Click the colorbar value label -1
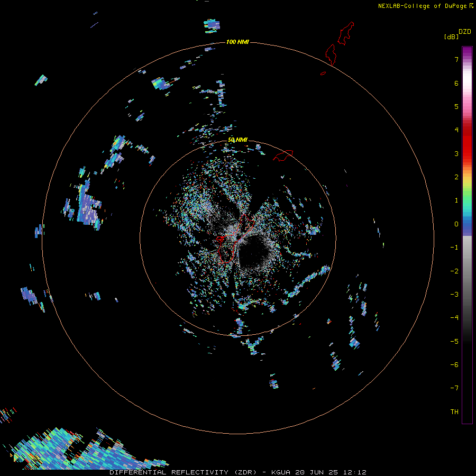The width and height of the screenshot is (476, 476). click(x=454, y=248)
